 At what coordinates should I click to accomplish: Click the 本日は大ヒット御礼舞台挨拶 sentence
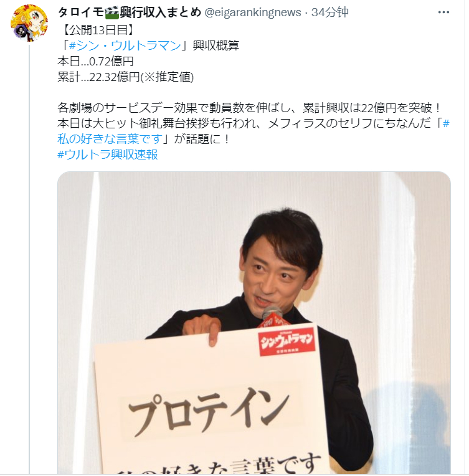point(253,131)
